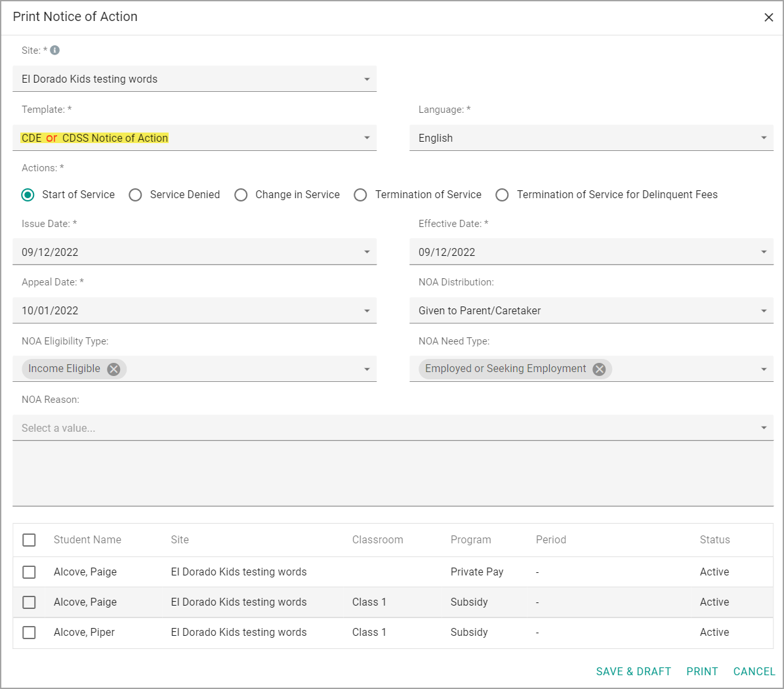Click the CANCEL button
Image resolution: width=784 pixels, height=689 pixels.
click(x=754, y=671)
